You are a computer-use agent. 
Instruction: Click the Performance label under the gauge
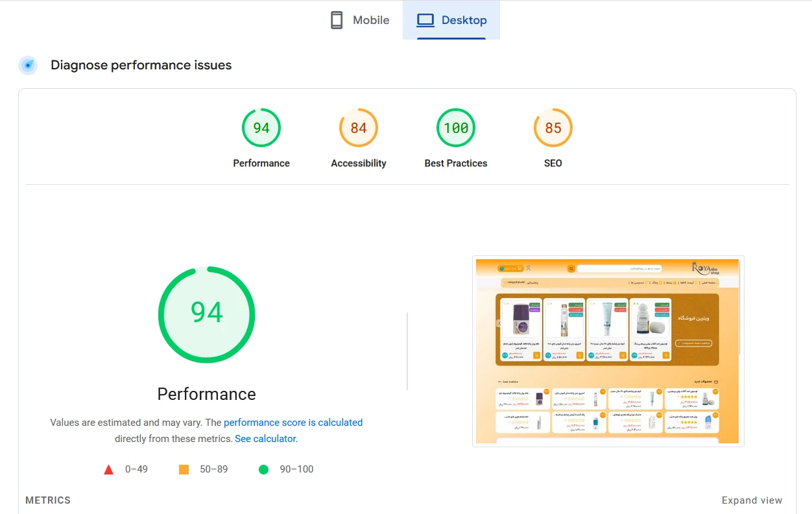[261, 163]
